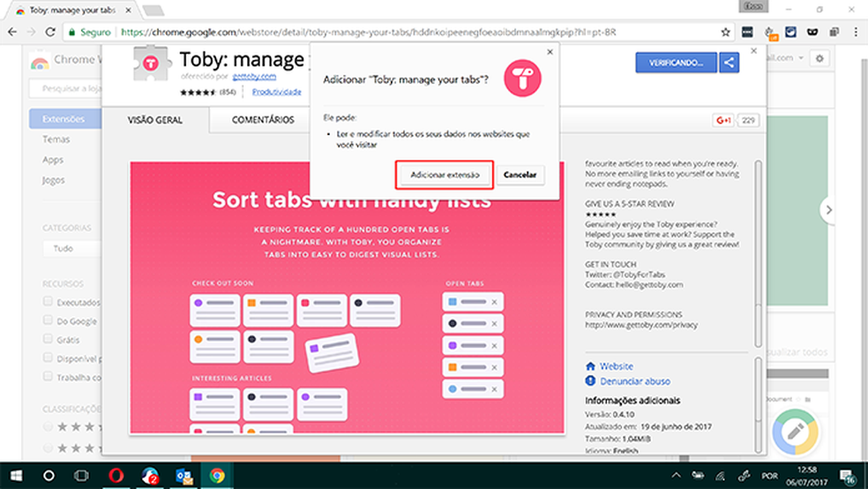Click the five-star rating of Toby
The height and width of the screenshot is (489, 868).
pyautogui.click(x=198, y=92)
